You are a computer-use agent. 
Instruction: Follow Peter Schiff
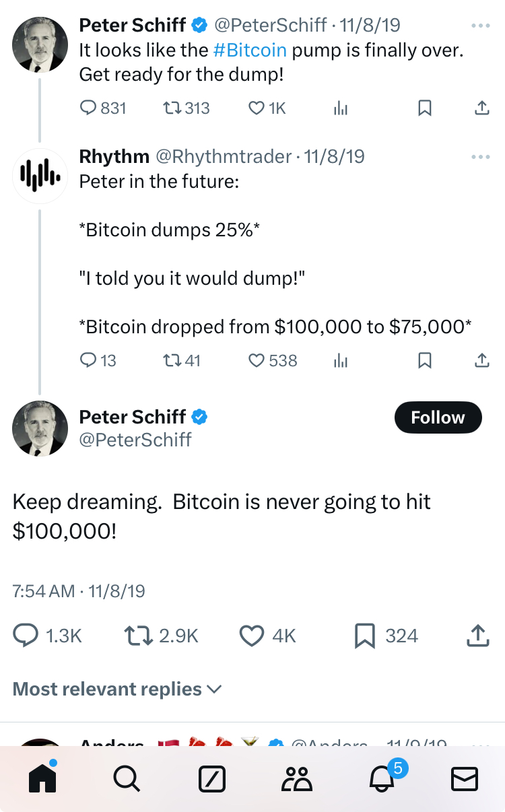pos(438,417)
